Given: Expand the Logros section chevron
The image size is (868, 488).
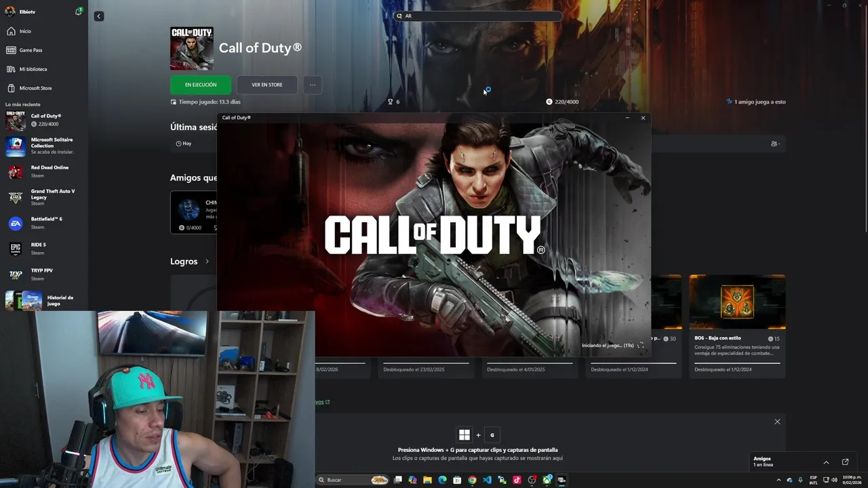Looking at the screenshot, I should (207, 262).
